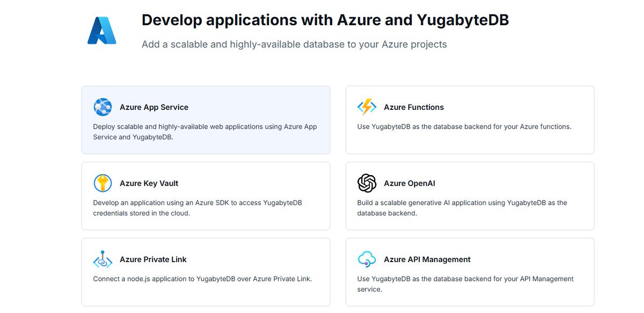Click the Azure OpenAI swirl icon
Viewport: 644px width, 313px height.
coord(367,183)
